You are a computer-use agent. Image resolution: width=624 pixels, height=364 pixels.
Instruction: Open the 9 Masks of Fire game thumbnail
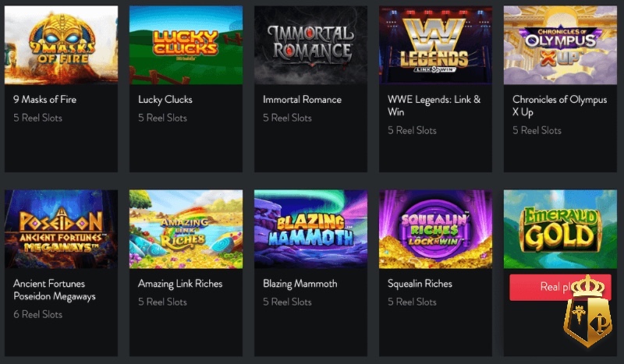point(61,45)
